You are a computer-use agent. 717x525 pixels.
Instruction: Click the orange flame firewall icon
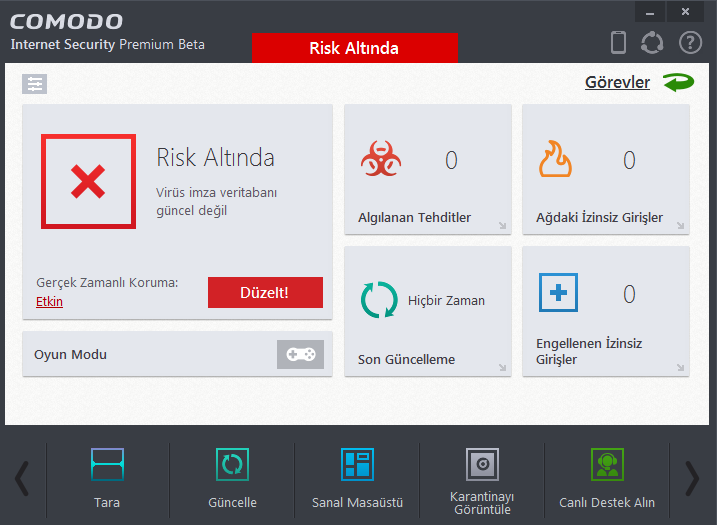pyautogui.click(x=555, y=159)
